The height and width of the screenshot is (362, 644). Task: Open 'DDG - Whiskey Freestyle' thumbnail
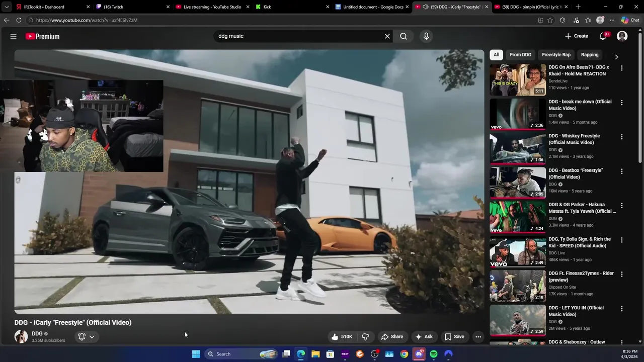click(x=518, y=148)
